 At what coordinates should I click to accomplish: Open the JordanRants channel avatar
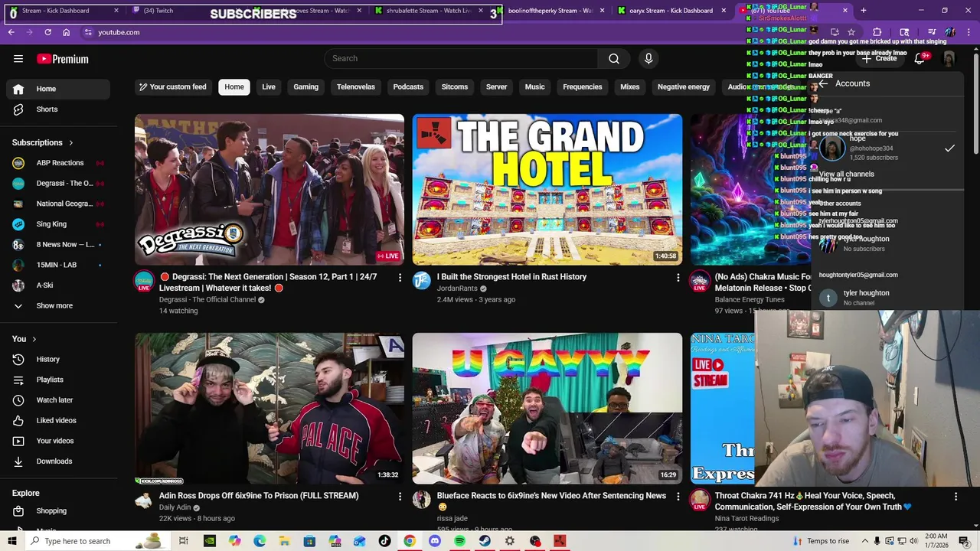click(422, 281)
